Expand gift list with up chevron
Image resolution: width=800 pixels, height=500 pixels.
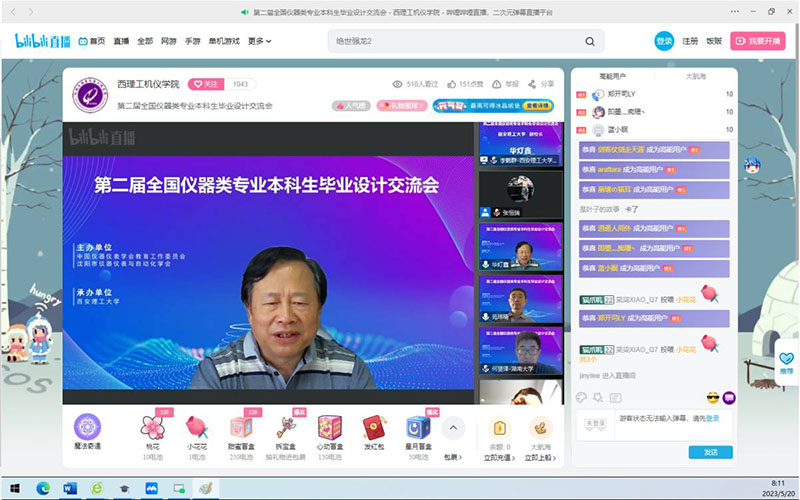point(453,428)
